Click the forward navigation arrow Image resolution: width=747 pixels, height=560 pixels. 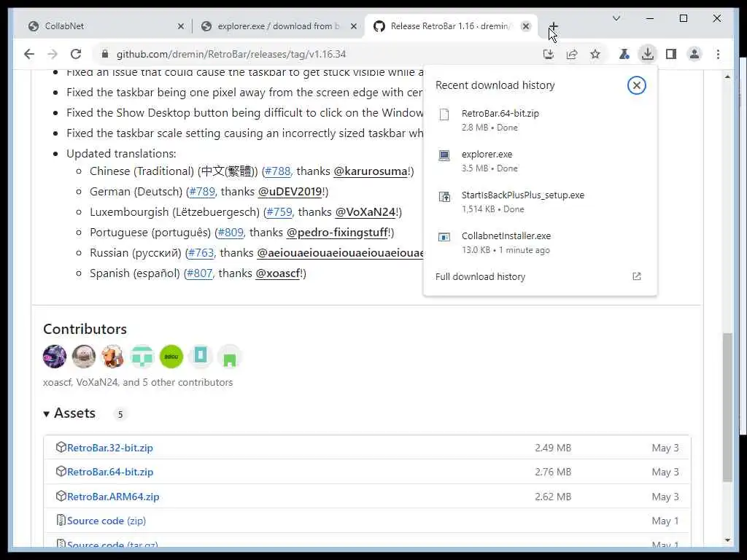53,54
